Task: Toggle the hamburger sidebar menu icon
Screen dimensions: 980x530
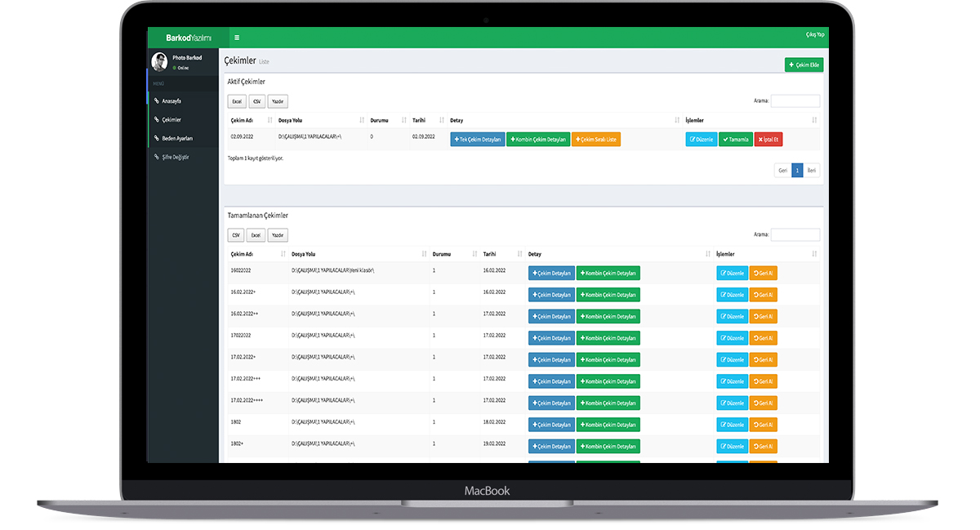Action: (237, 38)
